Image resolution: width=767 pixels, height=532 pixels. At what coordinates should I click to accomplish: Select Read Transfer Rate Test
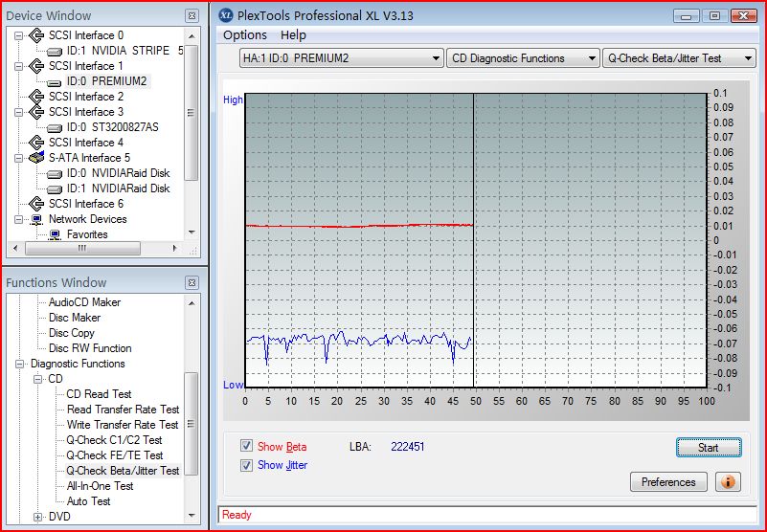(x=124, y=410)
